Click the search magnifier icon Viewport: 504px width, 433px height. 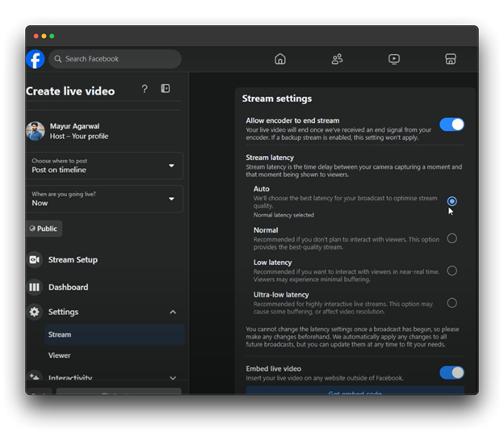[58, 59]
